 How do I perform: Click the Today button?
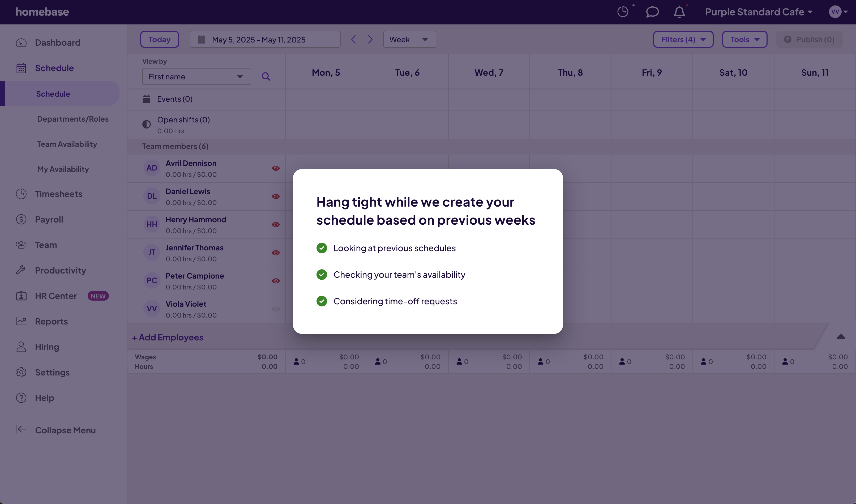[159, 39]
